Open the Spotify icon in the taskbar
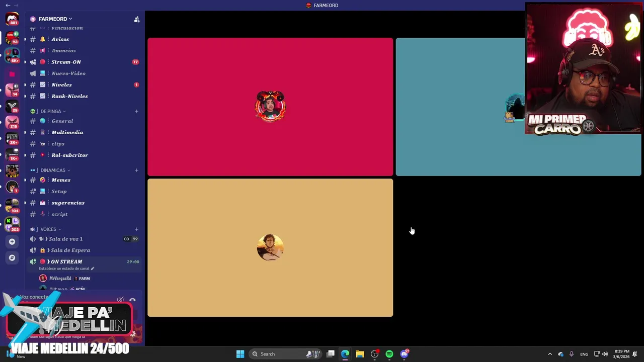 point(389,354)
